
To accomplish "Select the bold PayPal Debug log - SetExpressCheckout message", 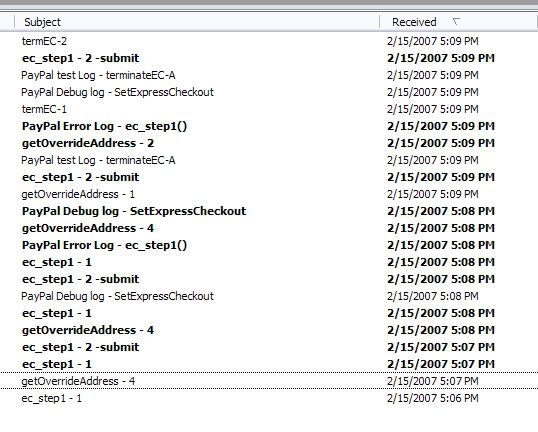I will (x=269, y=211).
